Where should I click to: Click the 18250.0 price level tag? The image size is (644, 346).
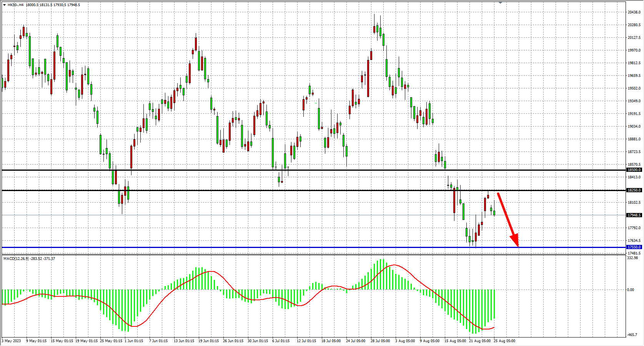(634, 190)
